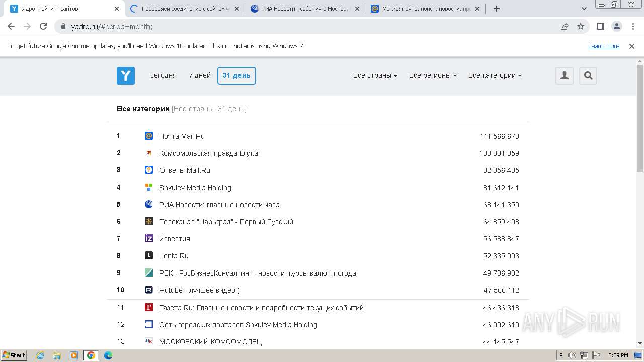Click the volume speaker tray icon
Image resolution: width=644 pixels, height=362 pixels.
(x=573, y=355)
